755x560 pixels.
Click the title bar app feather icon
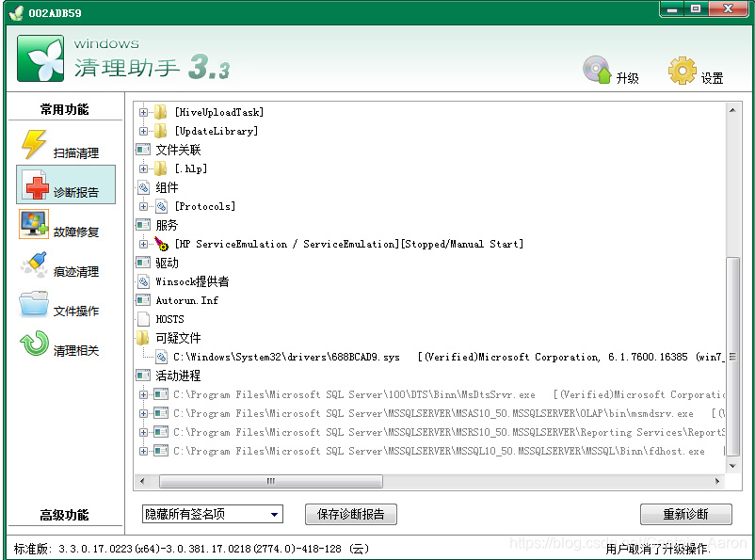tap(16, 12)
